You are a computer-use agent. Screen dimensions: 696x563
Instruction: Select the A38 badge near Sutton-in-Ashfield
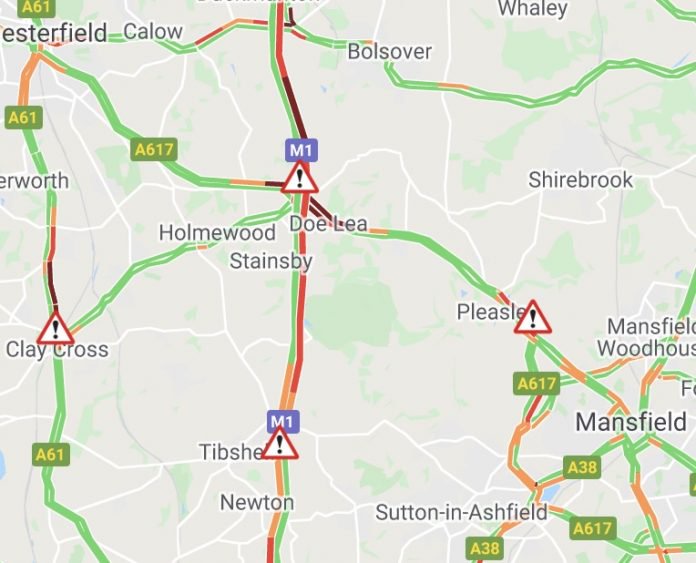[x=485, y=548]
